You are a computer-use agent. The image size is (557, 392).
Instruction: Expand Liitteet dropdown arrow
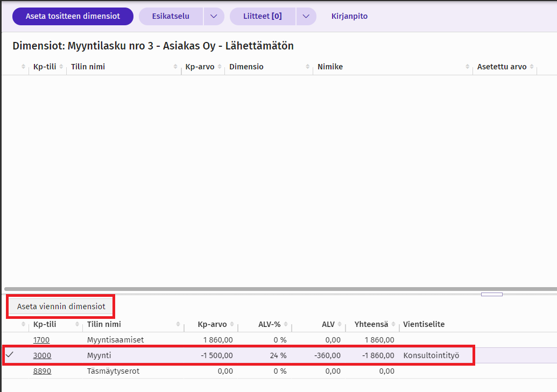coord(306,16)
